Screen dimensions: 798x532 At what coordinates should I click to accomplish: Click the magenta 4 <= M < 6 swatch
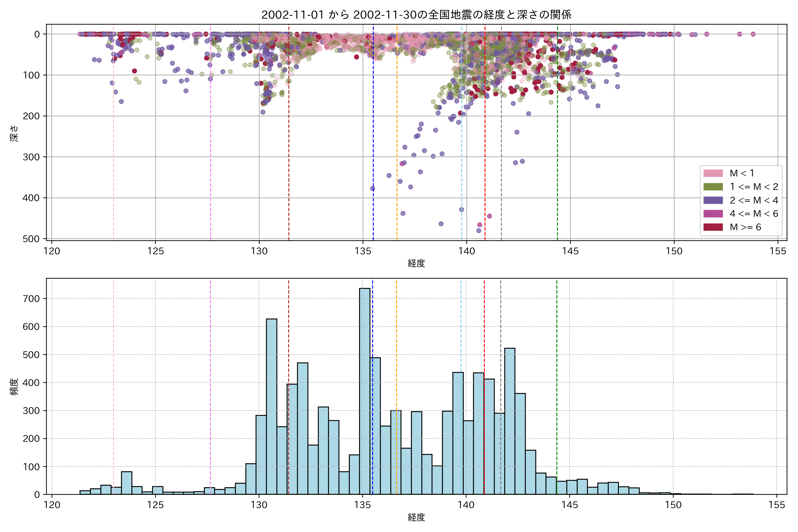pos(713,213)
